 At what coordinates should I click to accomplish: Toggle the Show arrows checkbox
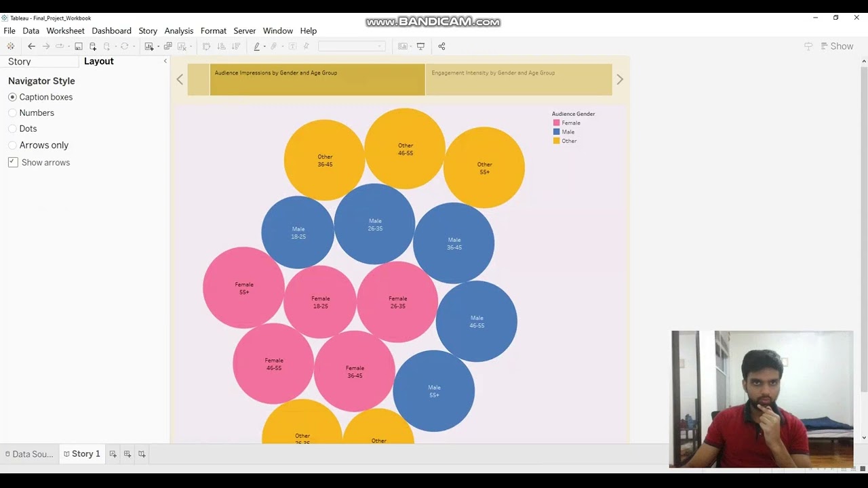13,162
